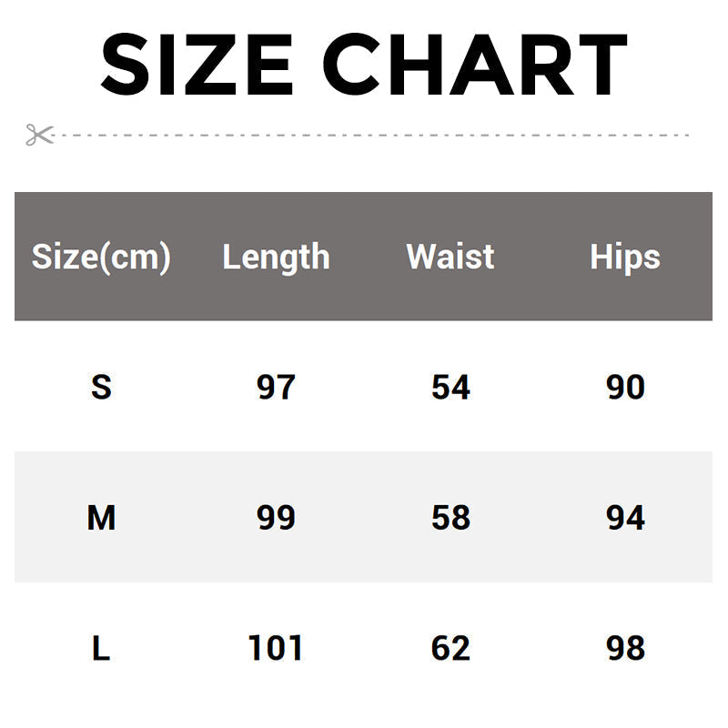Click the scissors icon
The image size is (728, 728).
click(x=40, y=135)
